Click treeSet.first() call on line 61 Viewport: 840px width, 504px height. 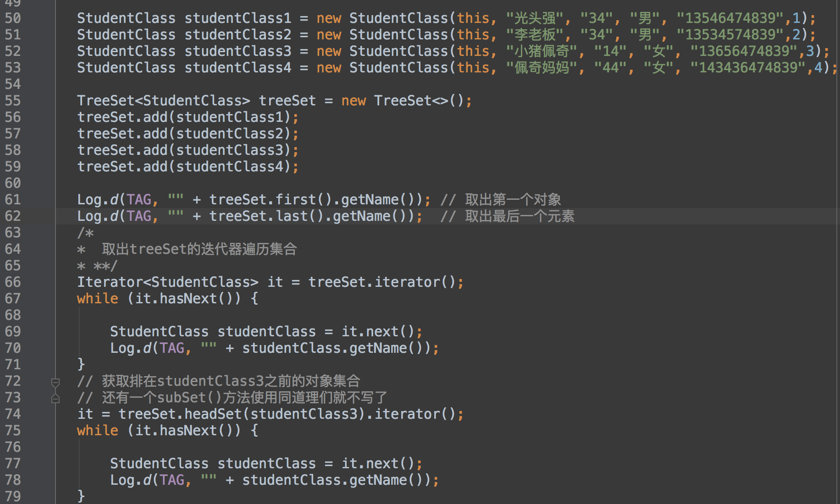pos(271,200)
